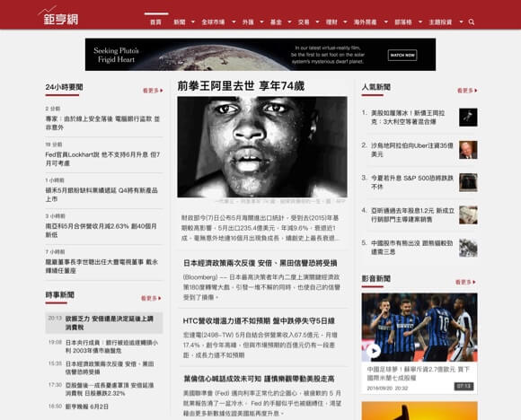Screen dimensions: 521x420
Task: Open the HTC營收 article headline
Action: (x=259, y=321)
